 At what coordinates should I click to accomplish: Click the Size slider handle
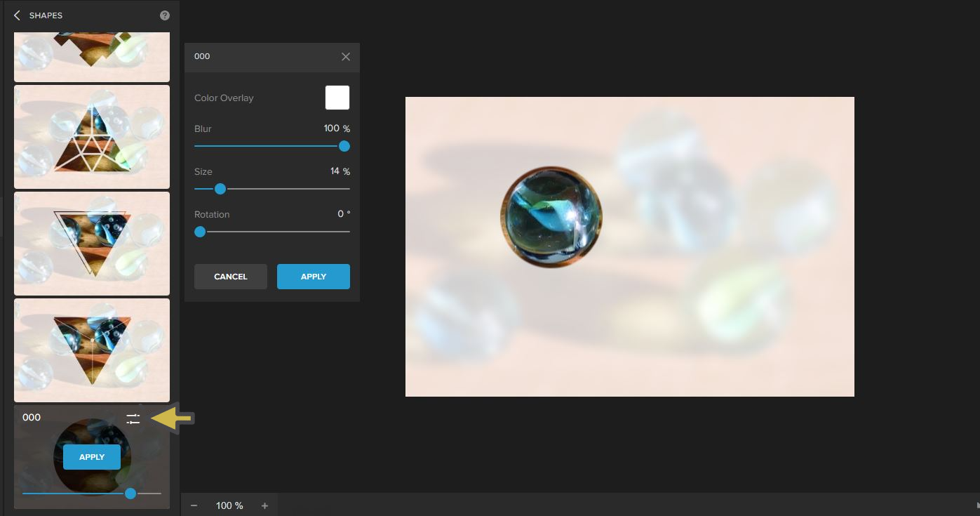pyautogui.click(x=220, y=189)
